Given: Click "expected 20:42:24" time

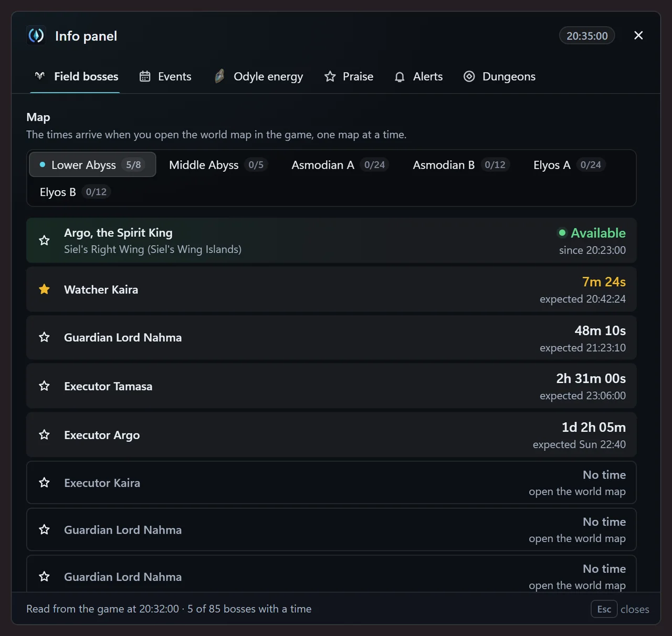Looking at the screenshot, I should 583,299.
